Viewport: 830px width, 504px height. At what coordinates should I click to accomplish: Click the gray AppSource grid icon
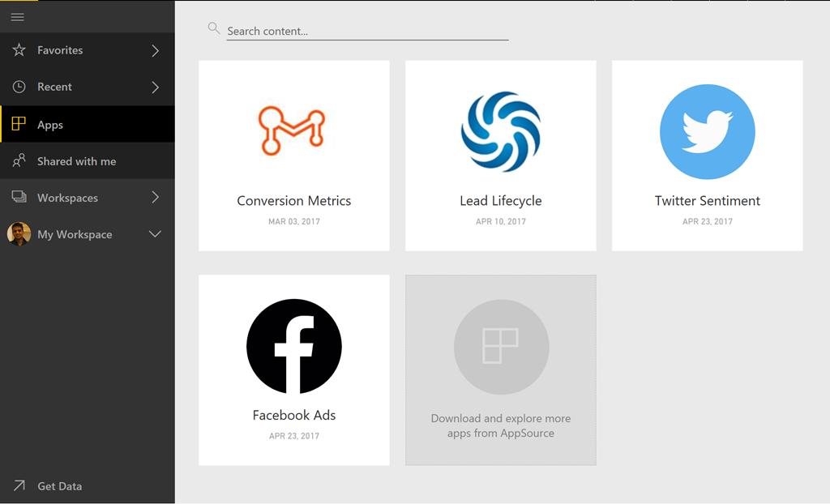[x=501, y=346]
